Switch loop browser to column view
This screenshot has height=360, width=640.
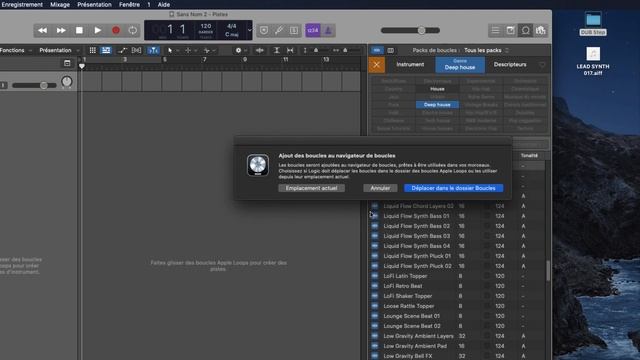[x=391, y=50]
